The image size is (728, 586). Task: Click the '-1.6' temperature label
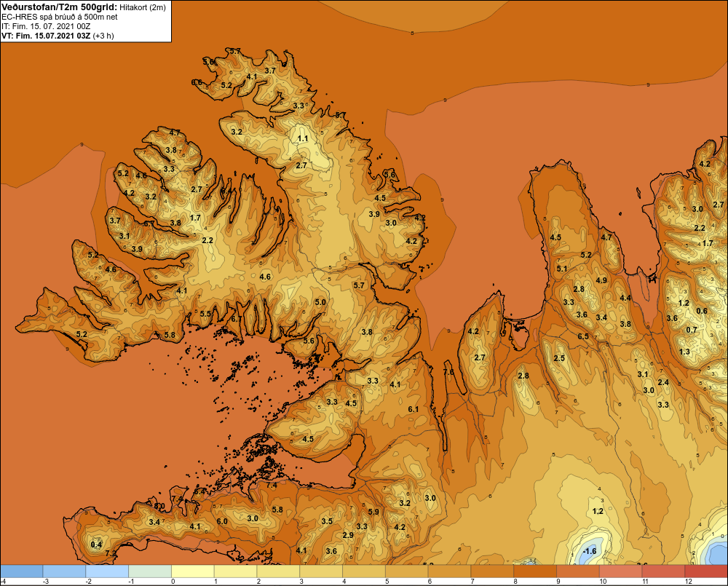(x=589, y=551)
